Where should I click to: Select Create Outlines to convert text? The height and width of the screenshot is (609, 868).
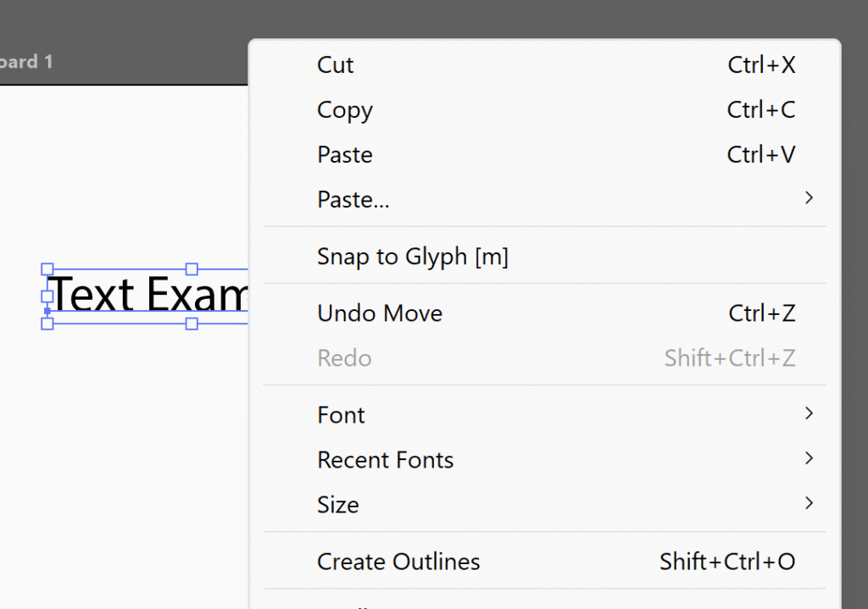point(398,562)
